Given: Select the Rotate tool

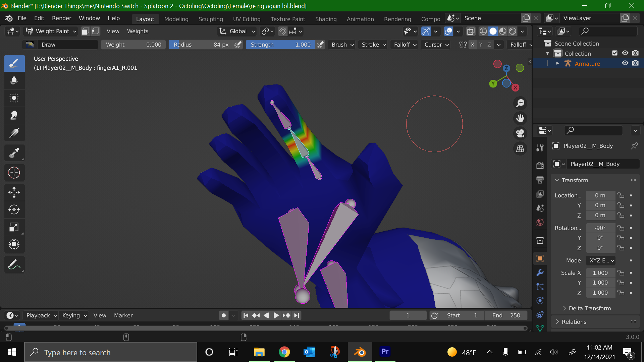Looking at the screenshot, I should pos(14,210).
